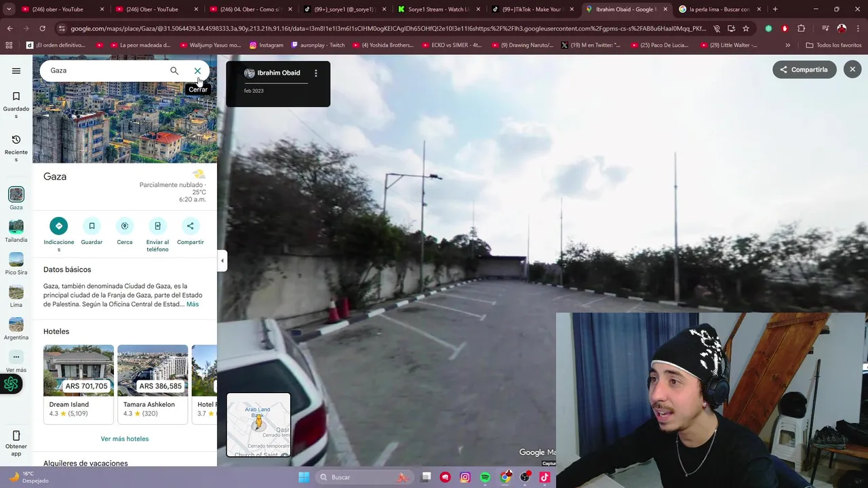Switch to the 04. Ober YouTube tab
The width and height of the screenshot is (868, 488).
(250, 9)
